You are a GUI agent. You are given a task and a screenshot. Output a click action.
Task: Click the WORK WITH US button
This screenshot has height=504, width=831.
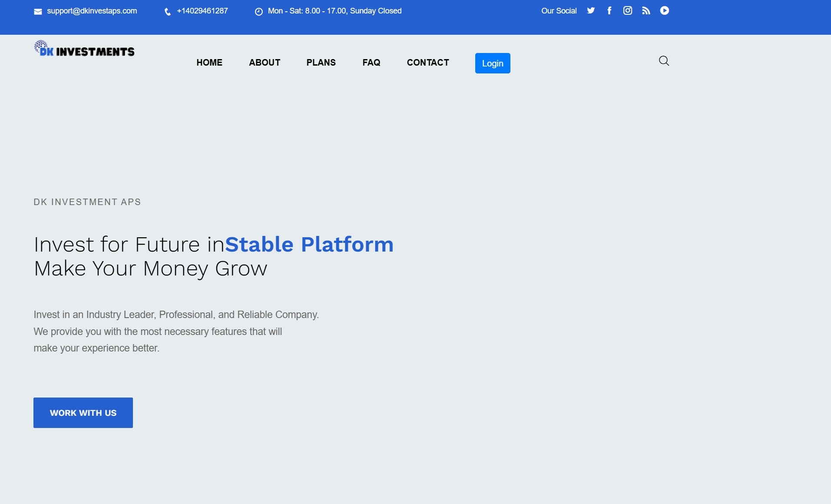tap(83, 413)
